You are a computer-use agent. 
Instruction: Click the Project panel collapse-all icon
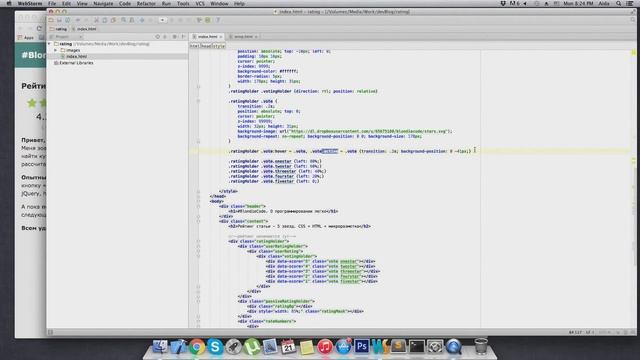point(165,37)
